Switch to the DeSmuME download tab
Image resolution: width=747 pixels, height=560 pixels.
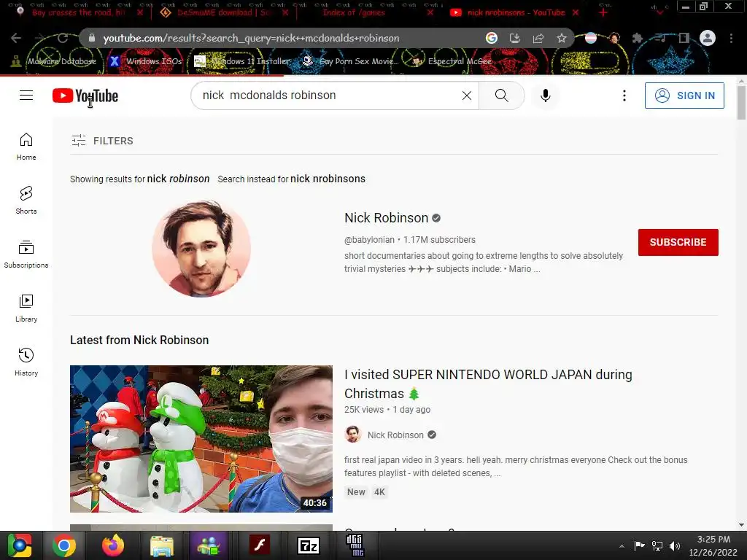tap(224, 12)
